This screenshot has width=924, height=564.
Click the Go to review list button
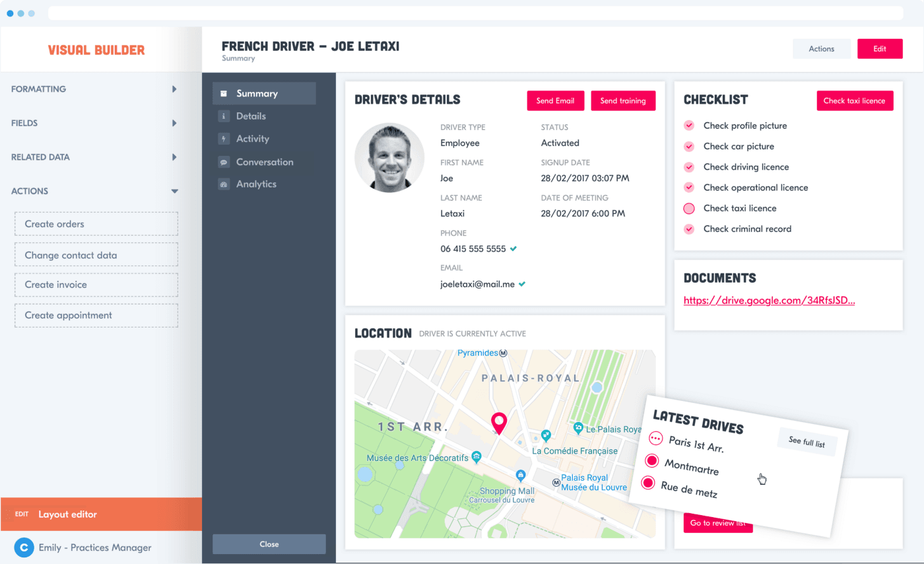pos(718,523)
